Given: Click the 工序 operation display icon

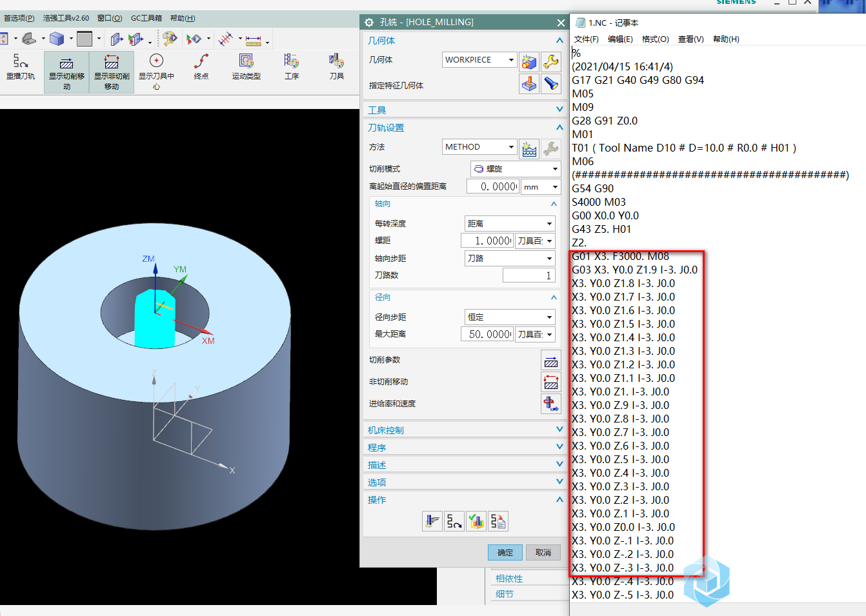Looking at the screenshot, I should pos(292,61).
